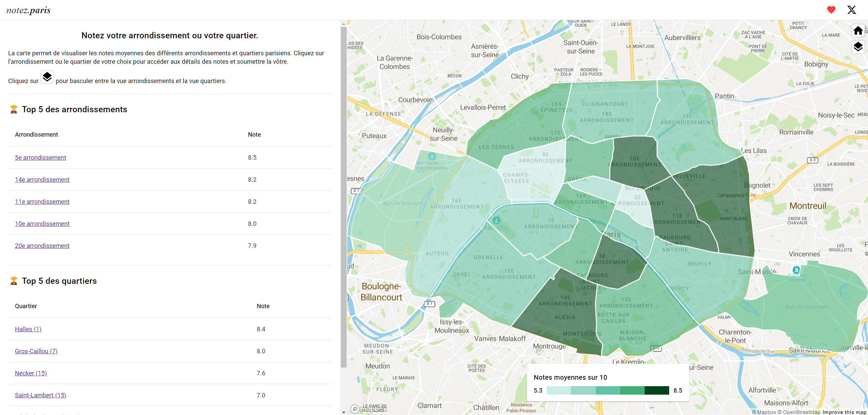Click the Top 5 des quartiers heading
Viewport: 868px width, 415px height.
59,281
